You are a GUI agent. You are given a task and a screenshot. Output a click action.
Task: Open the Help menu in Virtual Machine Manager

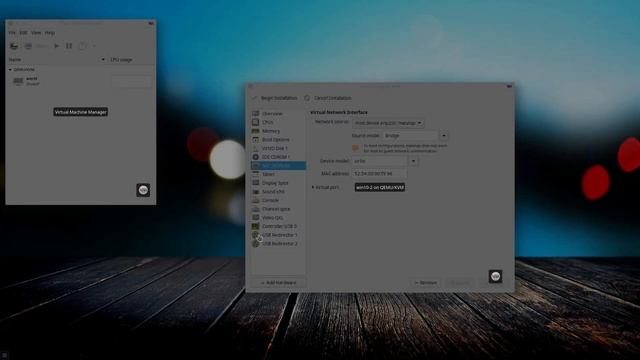click(x=50, y=33)
